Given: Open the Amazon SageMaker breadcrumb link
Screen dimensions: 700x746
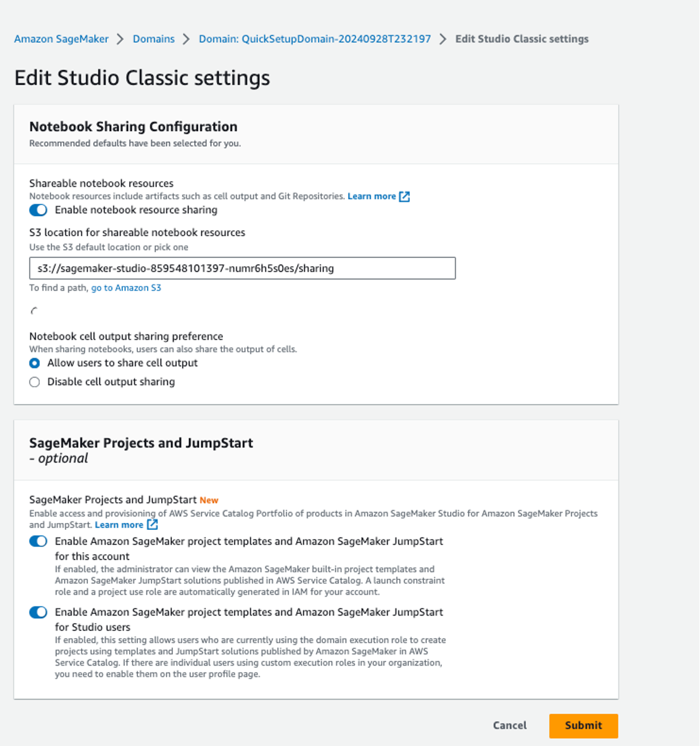Looking at the screenshot, I should click(61, 39).
